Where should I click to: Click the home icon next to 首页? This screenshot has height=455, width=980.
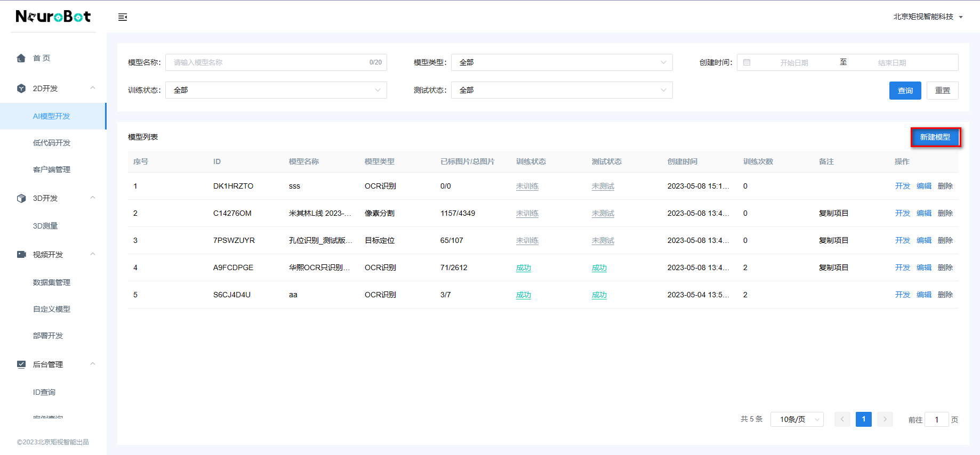pyautogui.click(x=21, y=58)
